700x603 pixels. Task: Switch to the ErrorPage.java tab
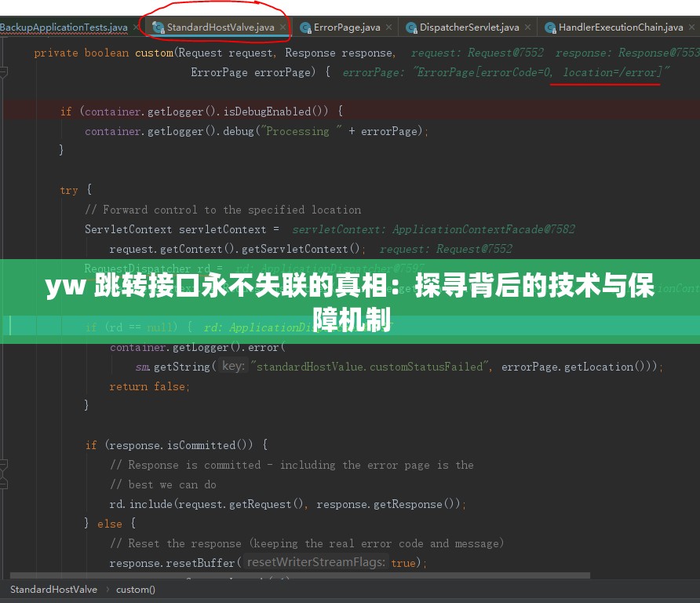click(345, 27)
